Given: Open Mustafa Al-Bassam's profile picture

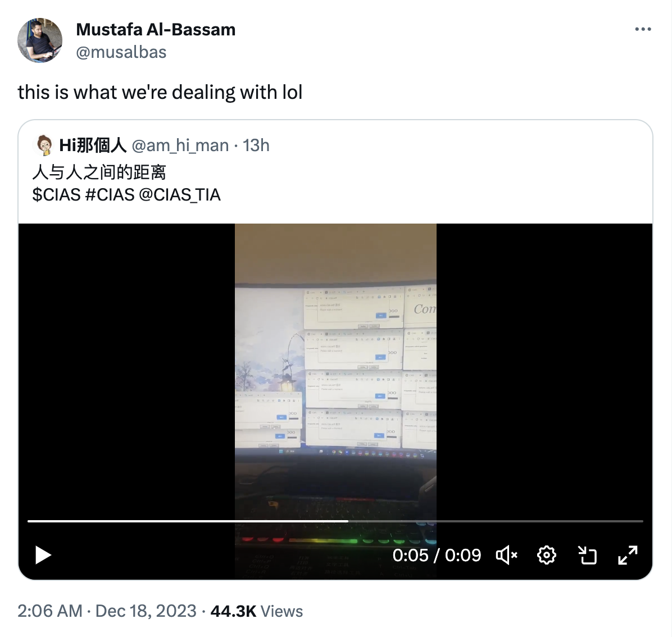Looking at the screenshot, I should 40,40.
